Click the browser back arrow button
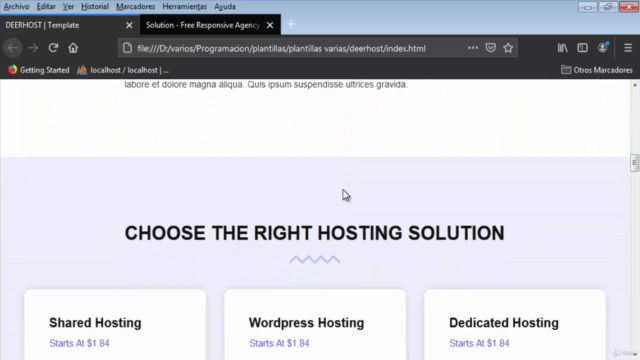Image resolution: width=640 pixels, height=360 pixels. point(13,48)
